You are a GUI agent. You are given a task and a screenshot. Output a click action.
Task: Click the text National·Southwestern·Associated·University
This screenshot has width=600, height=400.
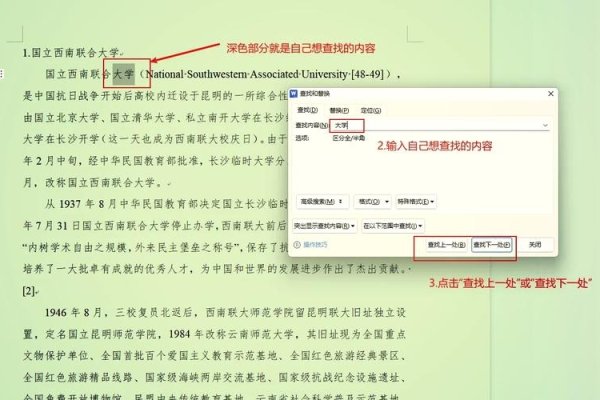pyautogui.click(x=247, y=74)
